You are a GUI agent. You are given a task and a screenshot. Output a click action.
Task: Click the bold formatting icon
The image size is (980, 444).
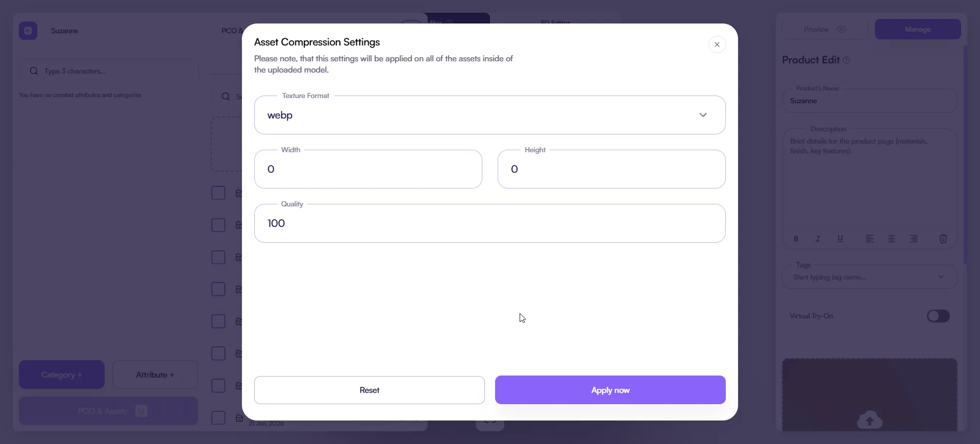pos(796,239)
